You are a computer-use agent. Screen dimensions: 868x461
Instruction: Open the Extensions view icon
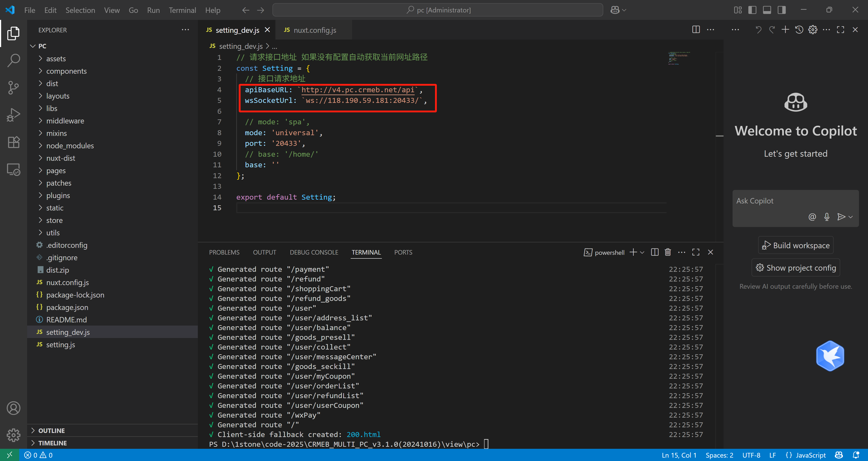tap(14, 142)
